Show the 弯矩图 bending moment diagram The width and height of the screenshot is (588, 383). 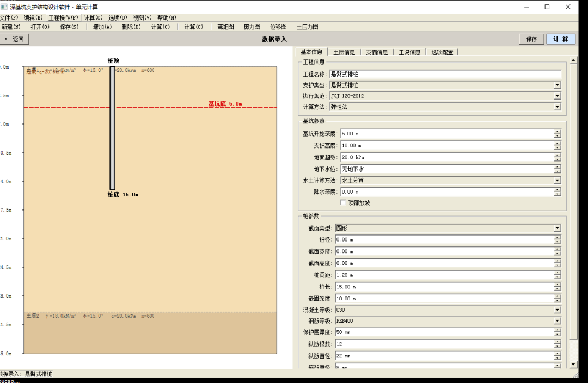226,27
